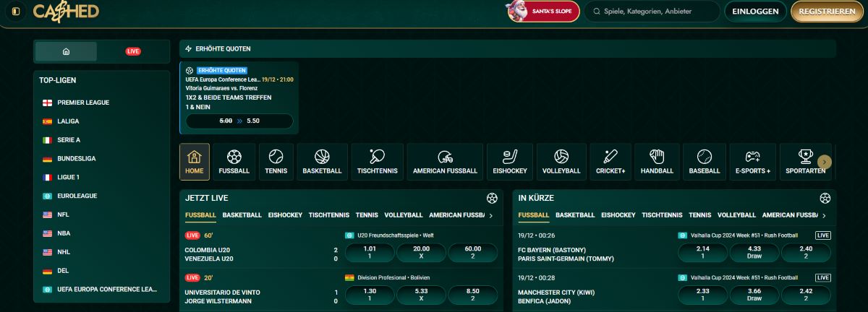This screenshot has width=868, height=312.
Task: Pick Paris Saint-Germain (Tommy) at 2.40
Action: coord(806,252)
